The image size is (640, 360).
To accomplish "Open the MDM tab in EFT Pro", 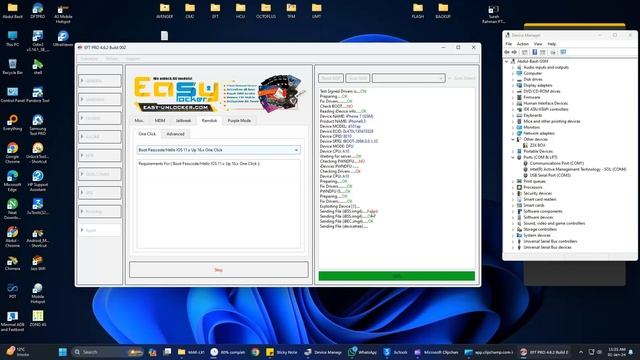I will (160, 121).
